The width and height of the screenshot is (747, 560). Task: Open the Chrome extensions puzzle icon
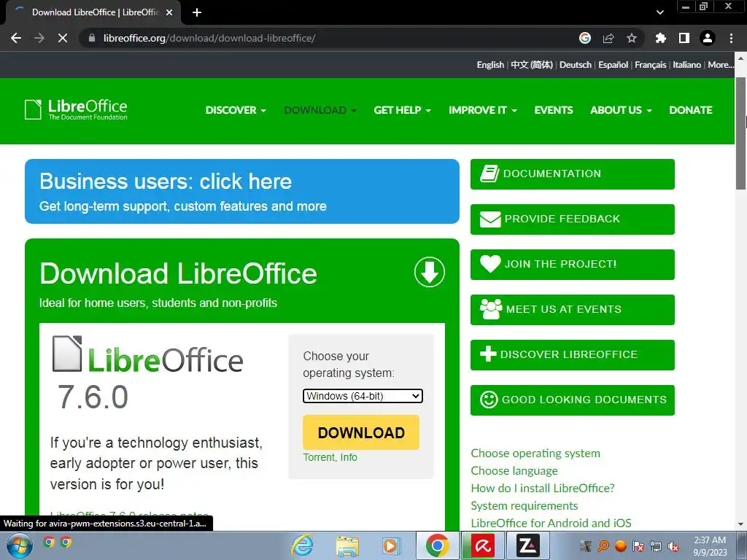point(661,38)
